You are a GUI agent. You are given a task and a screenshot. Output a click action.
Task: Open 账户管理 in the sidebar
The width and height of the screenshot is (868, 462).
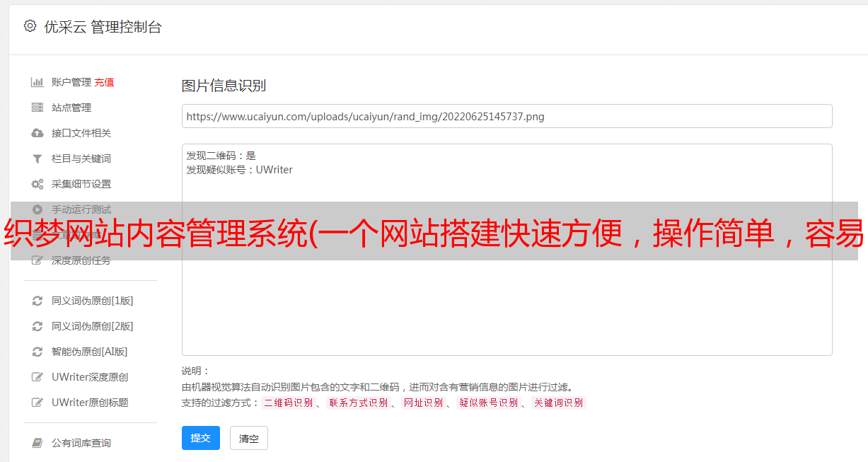coord(71,82)
